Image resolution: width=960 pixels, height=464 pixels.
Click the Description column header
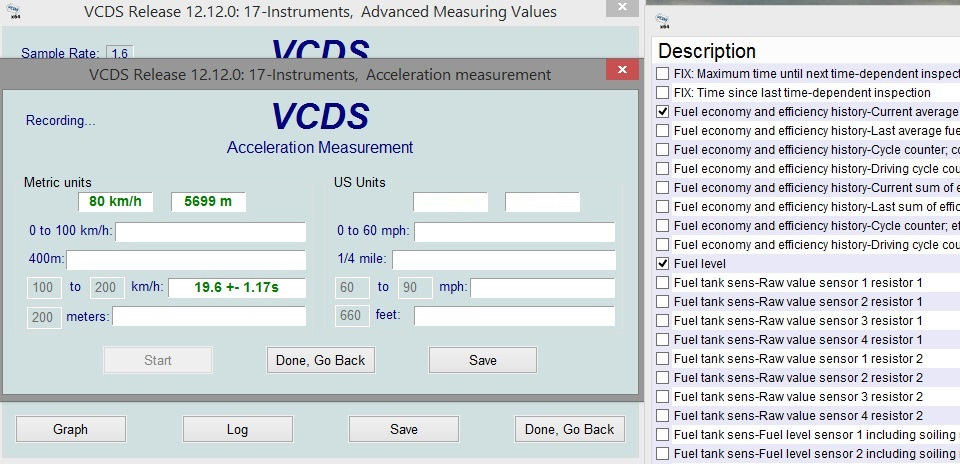[x=707, y=51]
